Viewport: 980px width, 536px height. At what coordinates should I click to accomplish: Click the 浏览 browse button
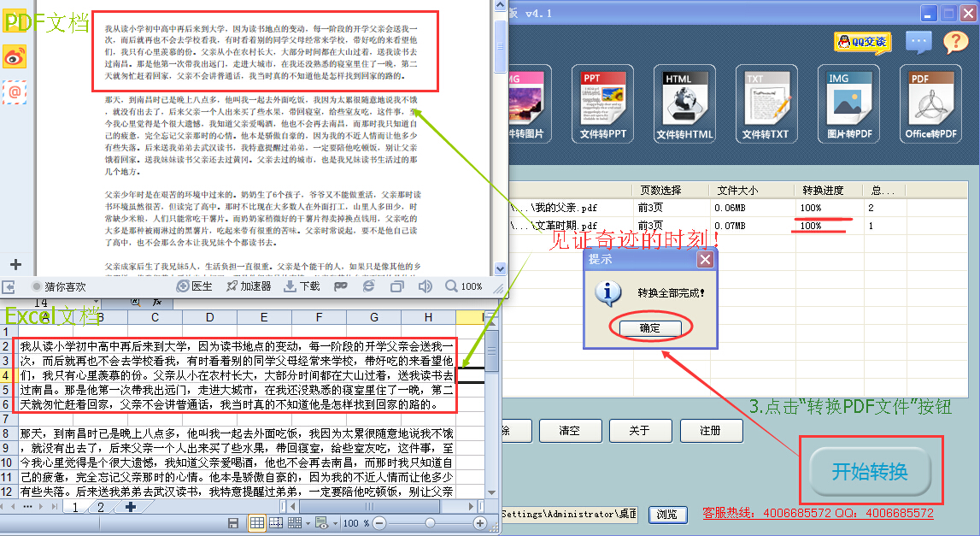(667, 514)
